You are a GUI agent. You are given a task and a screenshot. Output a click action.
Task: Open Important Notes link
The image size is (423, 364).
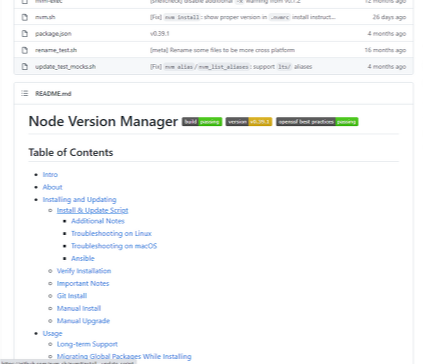[83, 284]
